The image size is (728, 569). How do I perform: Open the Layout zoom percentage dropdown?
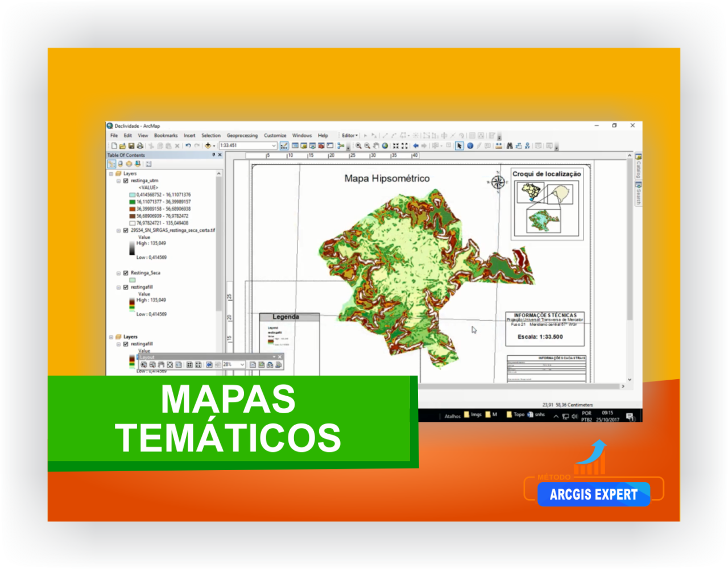[x=242, y=365]
